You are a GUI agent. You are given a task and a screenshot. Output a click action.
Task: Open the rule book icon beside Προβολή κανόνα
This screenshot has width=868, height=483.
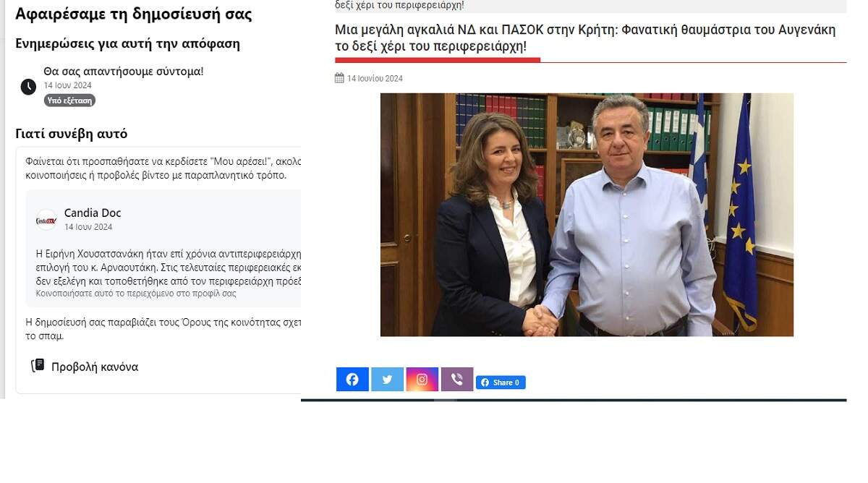(38, 366)
